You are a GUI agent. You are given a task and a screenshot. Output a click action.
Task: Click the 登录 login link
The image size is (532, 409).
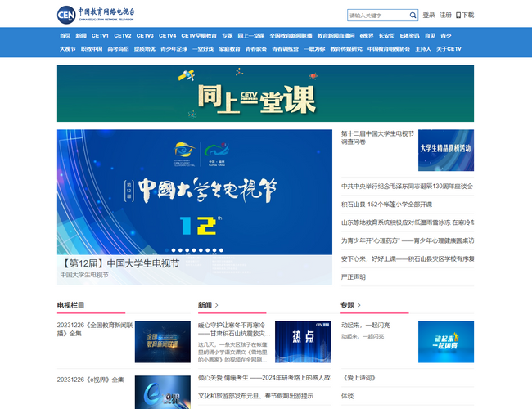tap(429, 15)
